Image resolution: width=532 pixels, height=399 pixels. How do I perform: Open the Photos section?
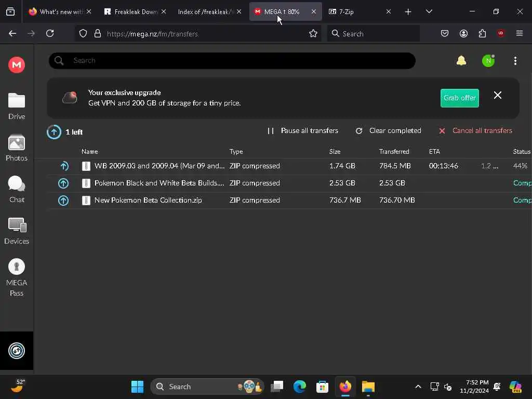[17, 148]
